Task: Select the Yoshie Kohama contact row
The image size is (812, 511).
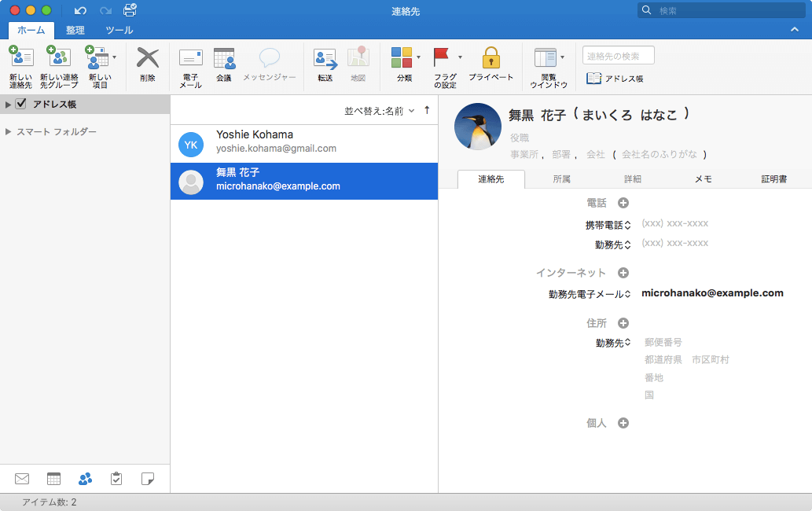Action: click(x=304, y=143)
